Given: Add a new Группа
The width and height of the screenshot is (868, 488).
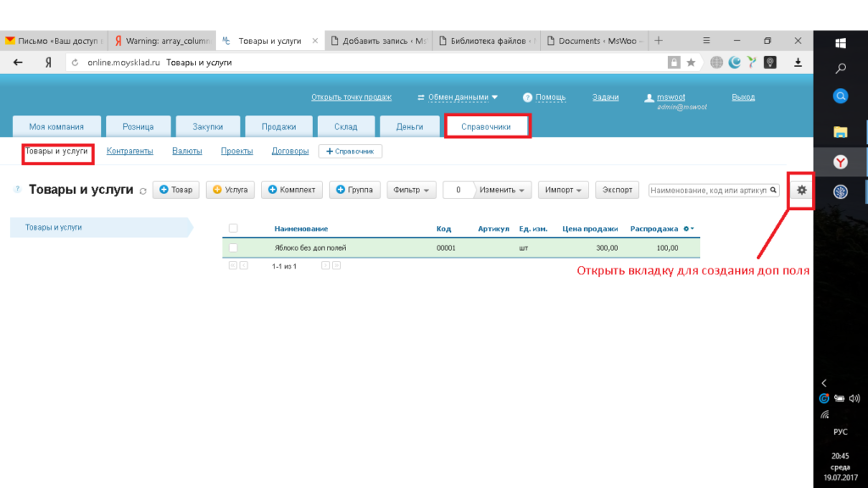Looking at the screenshot, I should coord(354,190).
